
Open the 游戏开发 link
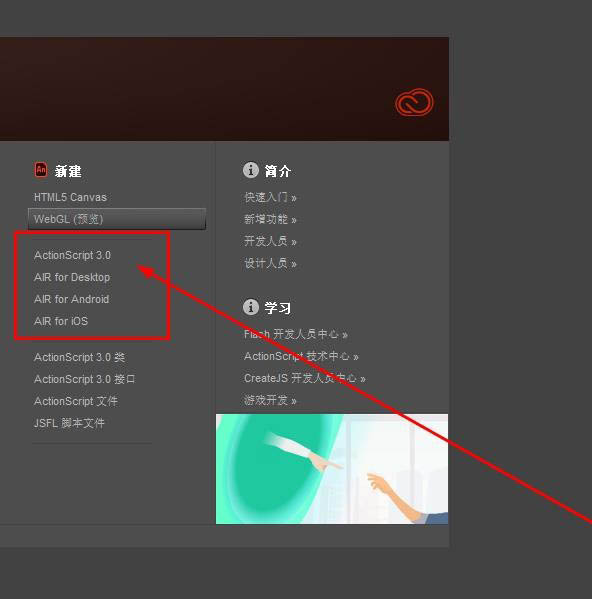pos(270,400)
